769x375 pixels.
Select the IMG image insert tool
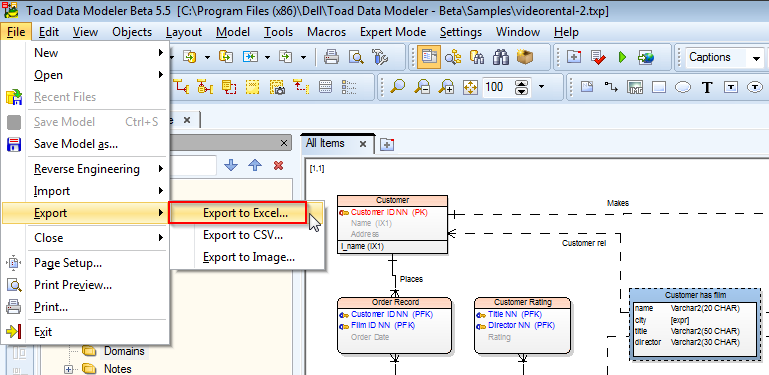pyautogui.click(x=635, y=87)
